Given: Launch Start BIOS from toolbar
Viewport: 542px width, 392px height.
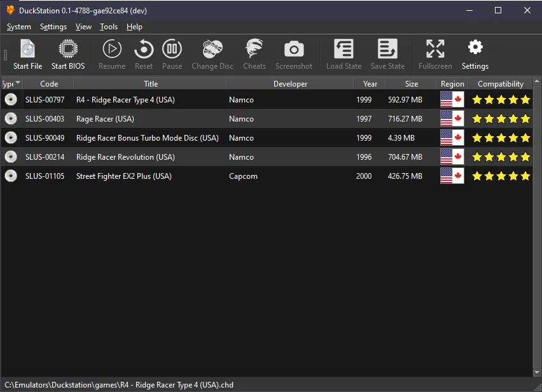Looking at the screenshot, I should (68, 49).
